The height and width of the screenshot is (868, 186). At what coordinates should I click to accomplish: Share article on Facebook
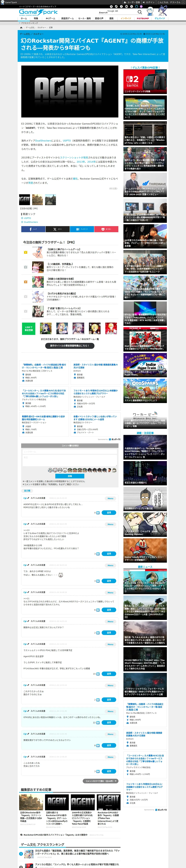tap(33, 229)
